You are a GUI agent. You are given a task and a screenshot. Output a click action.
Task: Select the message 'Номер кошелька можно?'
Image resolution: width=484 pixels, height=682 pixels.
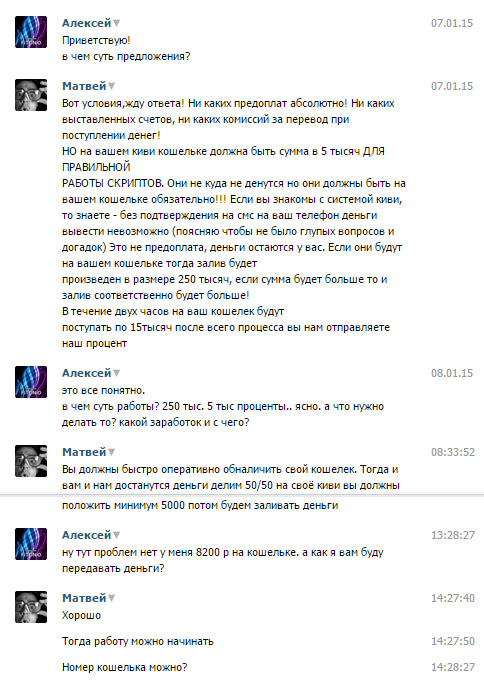(x=124, y=667)
